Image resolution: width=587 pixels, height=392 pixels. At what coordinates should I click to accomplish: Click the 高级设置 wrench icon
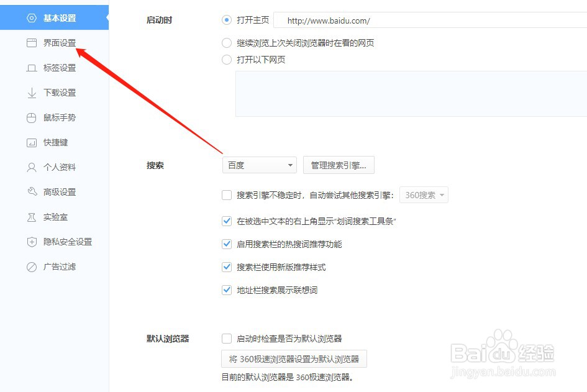click(x=32, y=192)
